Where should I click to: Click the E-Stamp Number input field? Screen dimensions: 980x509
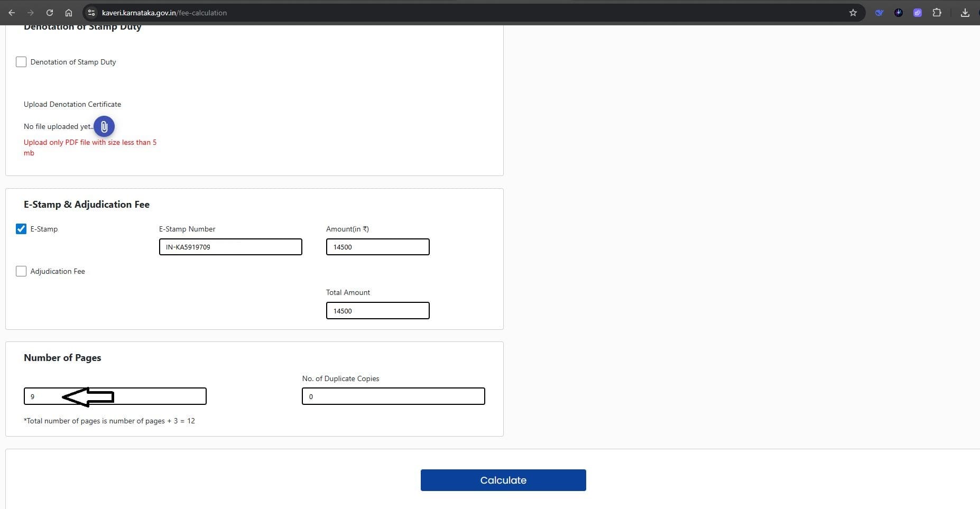click(230, 247)
